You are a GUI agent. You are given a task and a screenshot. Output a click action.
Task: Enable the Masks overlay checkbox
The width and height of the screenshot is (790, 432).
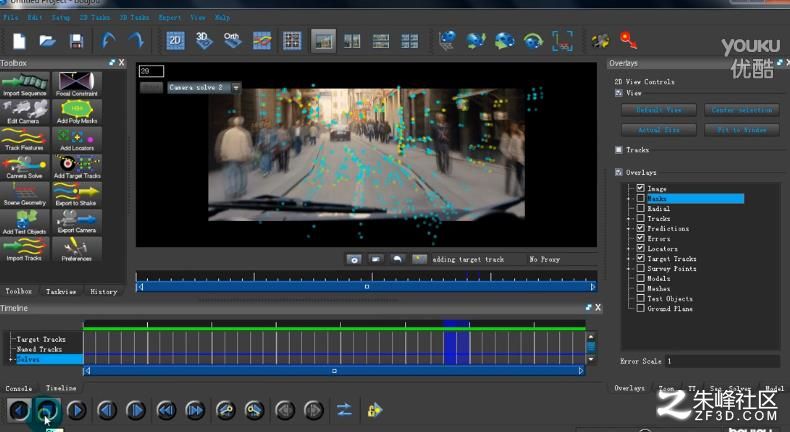click(x=640, y=198)
